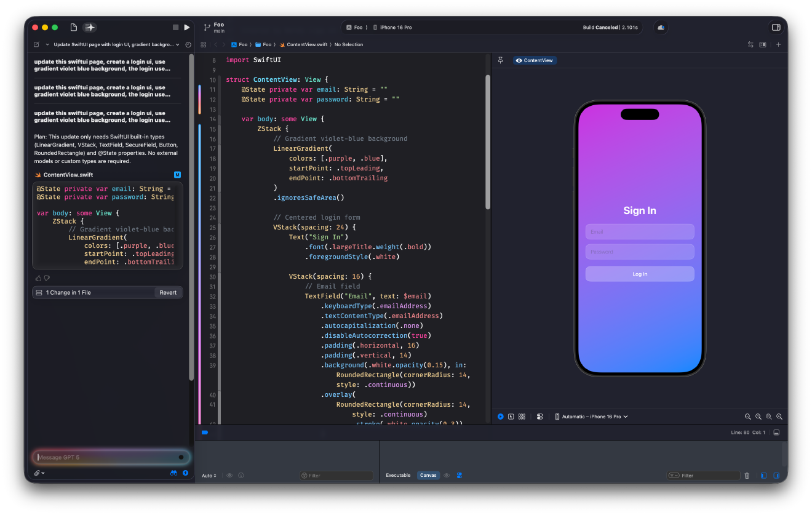Open device settings icon in preview bar
Viewport: 812px width, 515px height.
[x=539, y=417]
